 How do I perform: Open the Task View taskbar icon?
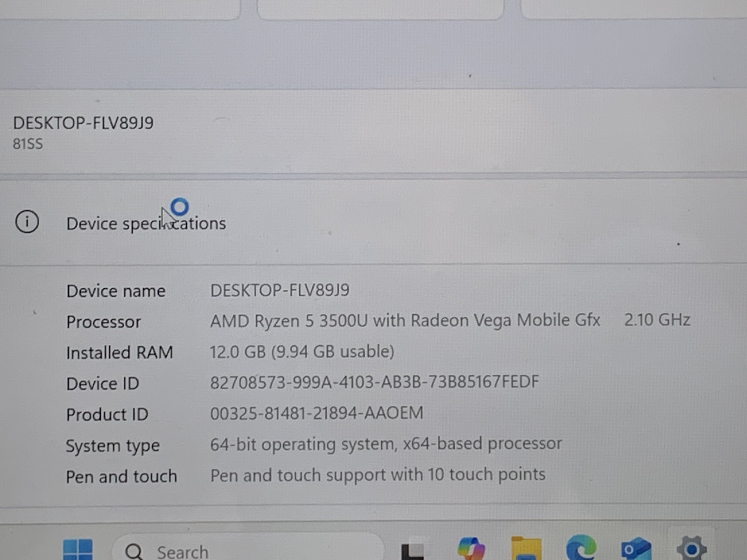413,552
